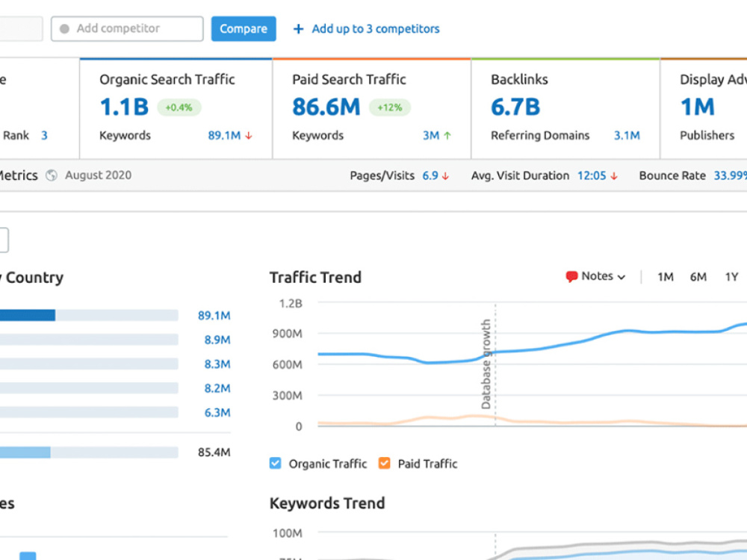Open the 6.7B Backlinks value
747x560 pixels.
click(x=515, y=107)
